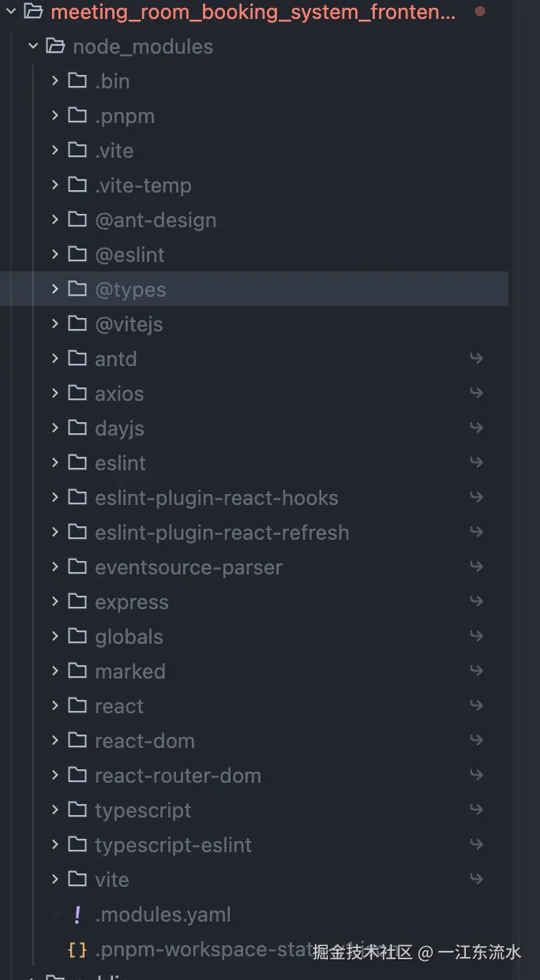Click the JSON braces icon for .pnpm-workspace-state
540x980 pixels.
point(77,949)
